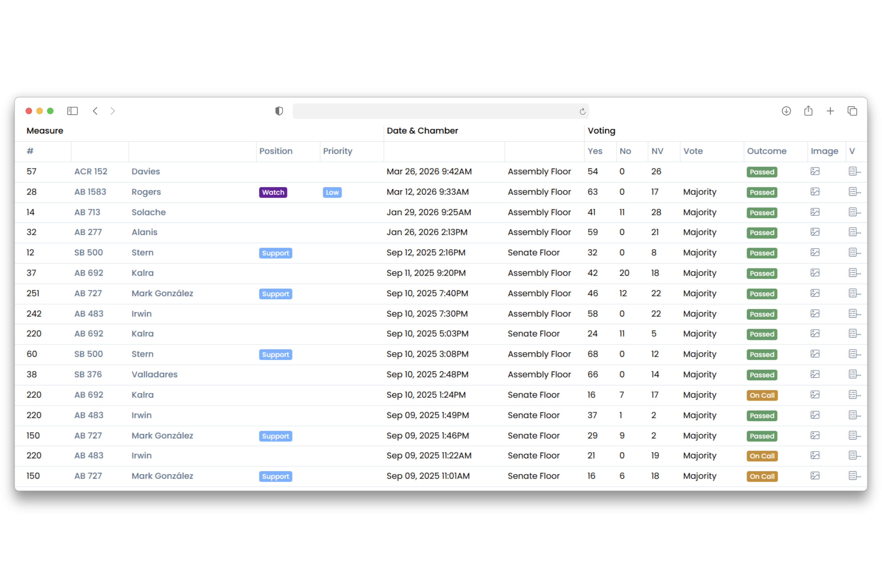Show tab overview icon
882x588 pixels.
(852, 111)
